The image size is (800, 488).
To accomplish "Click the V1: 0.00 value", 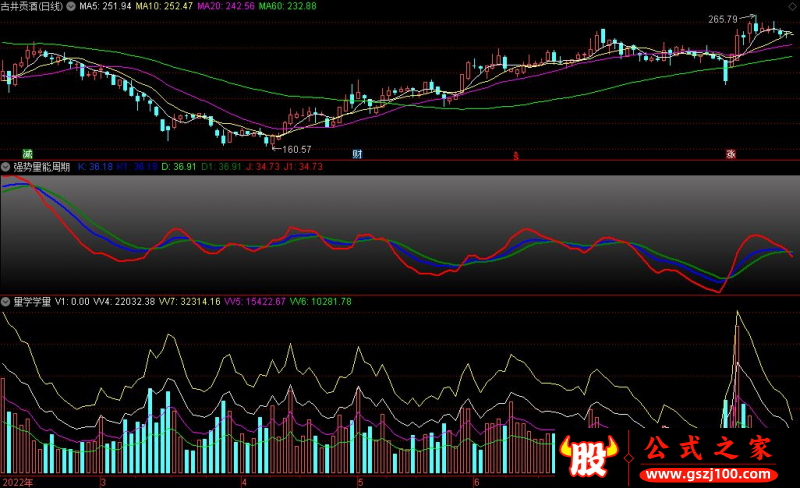I will pyautogui.click(x=72, y=302).
